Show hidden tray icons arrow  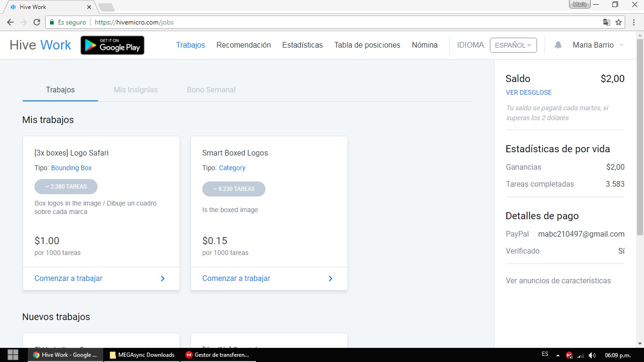[558, 355]
